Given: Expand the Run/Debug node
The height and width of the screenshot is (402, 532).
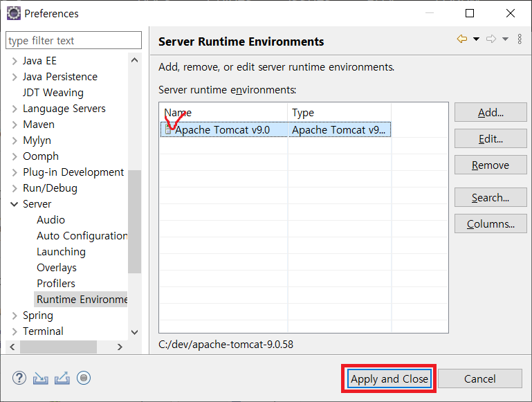Looking at the screenshot, I should pos(15,188).
